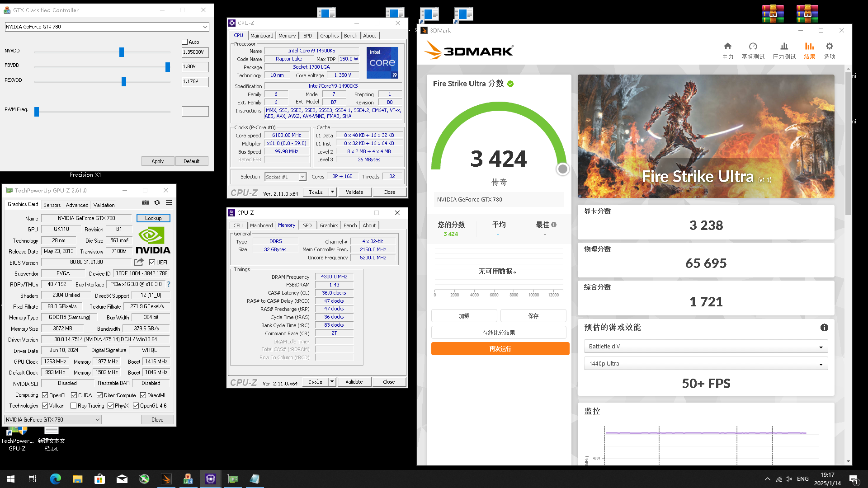The width and height of the screenshot is (868, 488).
Task: Expand GPU-Z card selection dropdown
Action: pos(97,420)
